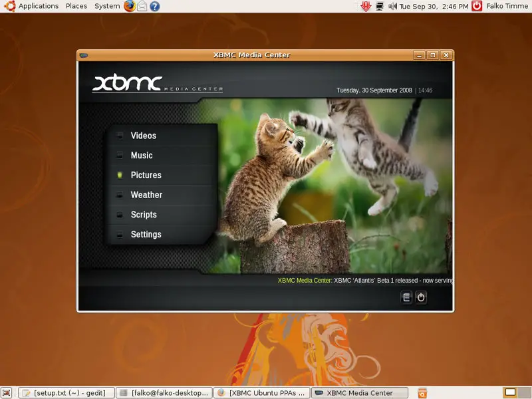Click the XBMC Media Center taskbar button

point(360,393)
